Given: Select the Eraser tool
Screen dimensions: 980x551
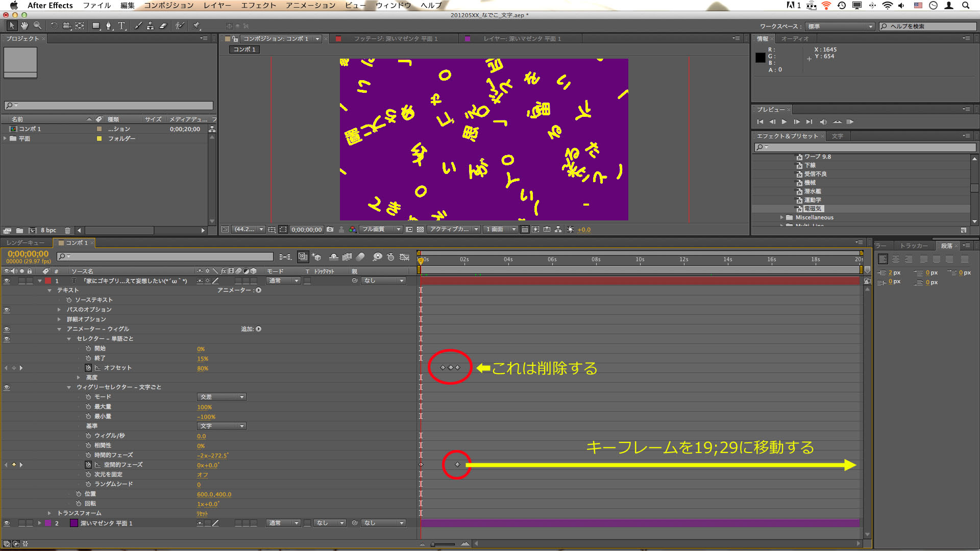Looking at the screenshot, I should [x=163, y=26].
